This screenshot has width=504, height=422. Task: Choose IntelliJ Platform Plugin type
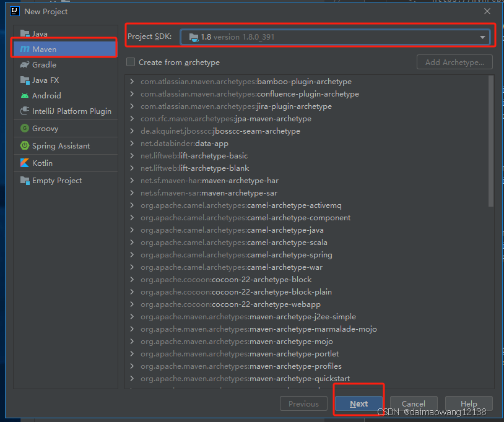[x=65, y=111]
